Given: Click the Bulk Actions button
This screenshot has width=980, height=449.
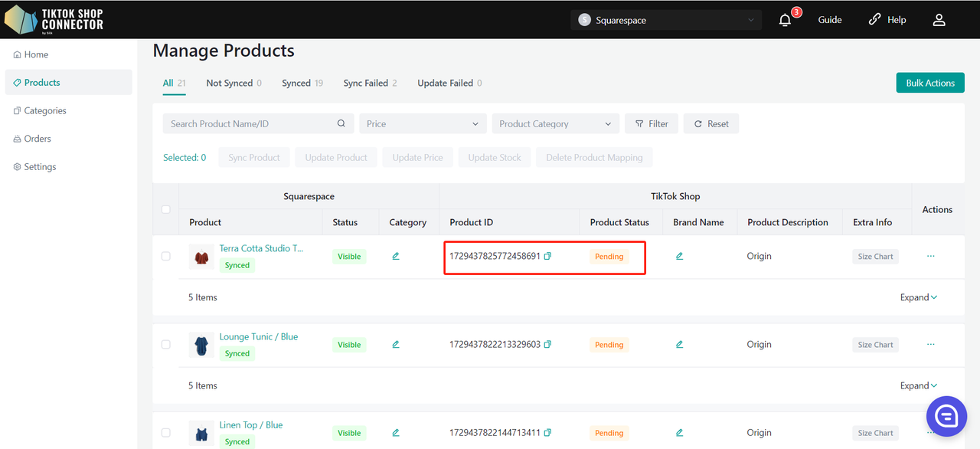Looking at the screenshot, I should (929, 84).
